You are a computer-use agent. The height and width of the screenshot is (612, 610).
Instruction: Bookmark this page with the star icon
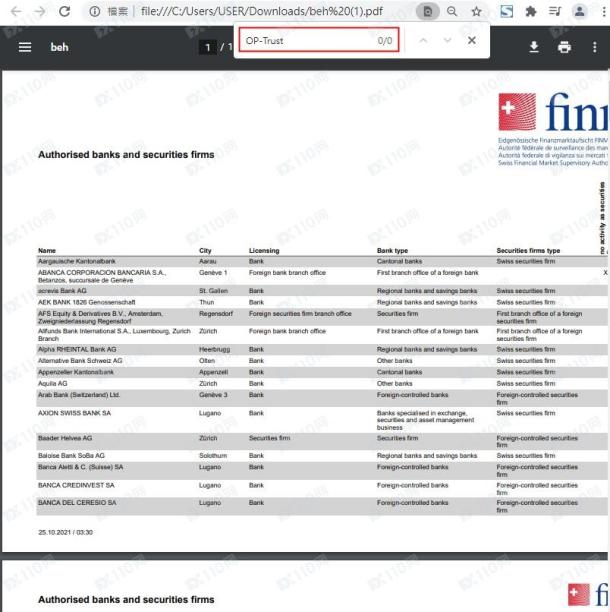click(476, 11)
